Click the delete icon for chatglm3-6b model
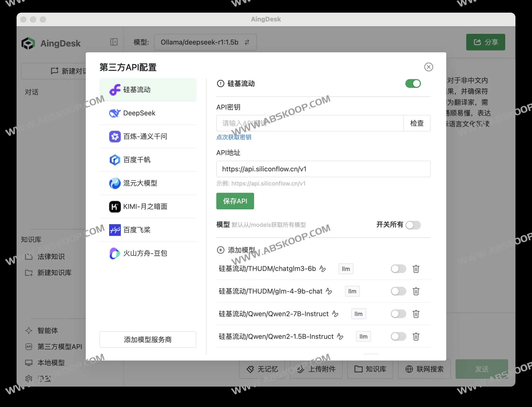 tap(416, 269)
